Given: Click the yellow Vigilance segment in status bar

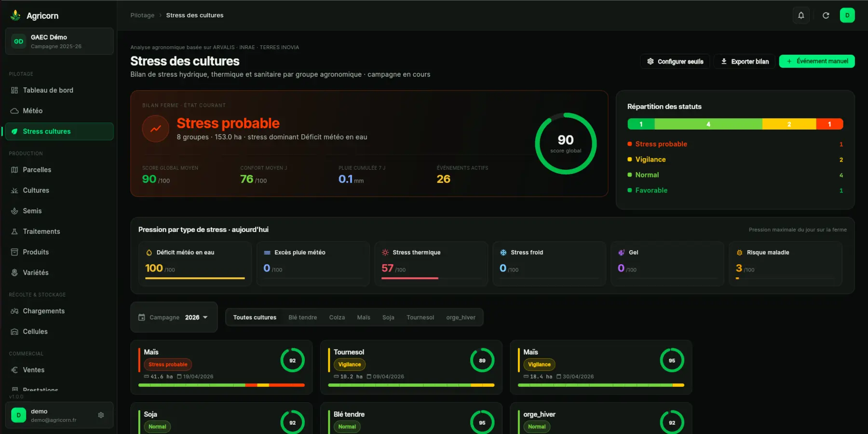Looking at the screenshot, I should pyautogui.click(x=789, y=124).
